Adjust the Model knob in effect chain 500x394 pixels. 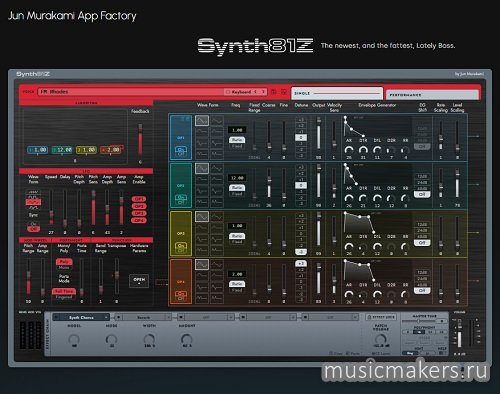tap(74, 339)
